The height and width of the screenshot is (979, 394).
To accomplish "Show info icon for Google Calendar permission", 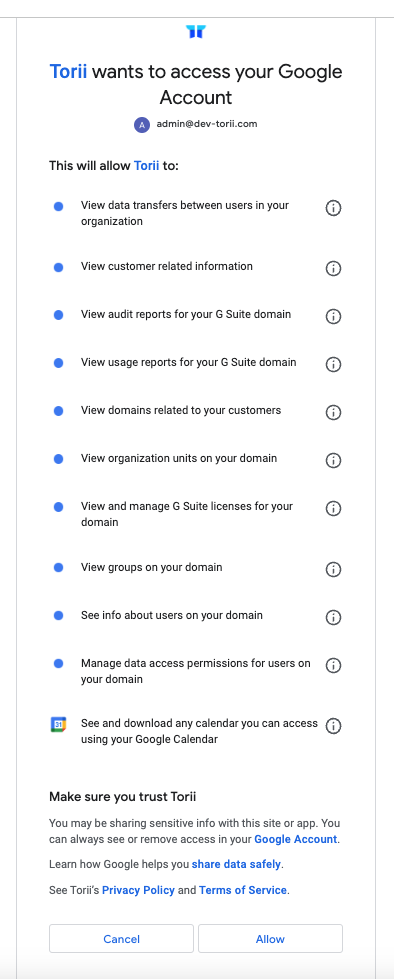I will [x=333, y=726].
